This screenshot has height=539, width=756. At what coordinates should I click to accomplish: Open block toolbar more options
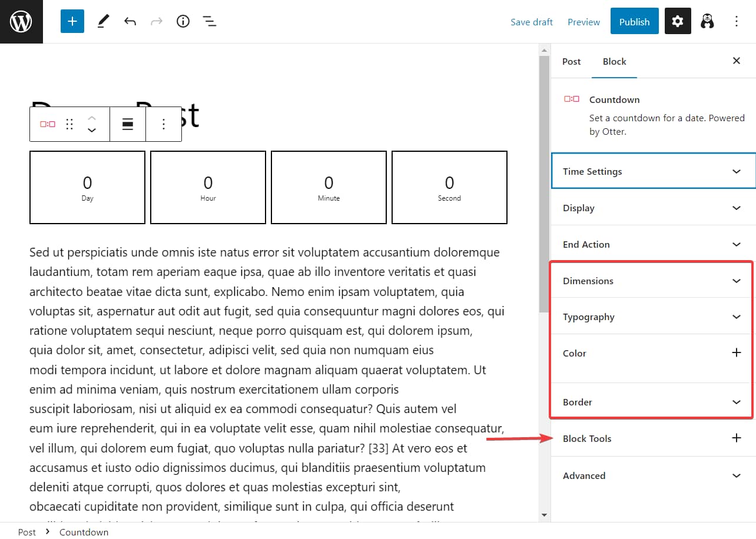(x=164, y=124)
